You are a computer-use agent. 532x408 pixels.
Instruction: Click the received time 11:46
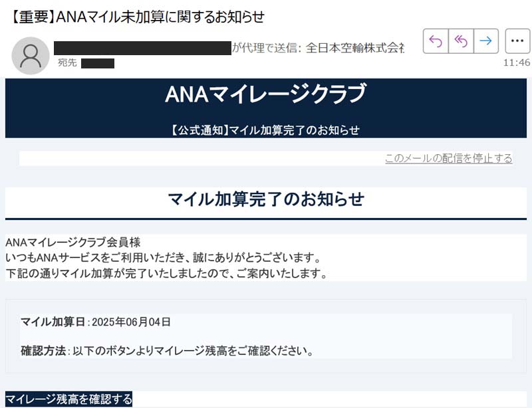point(517,62)
